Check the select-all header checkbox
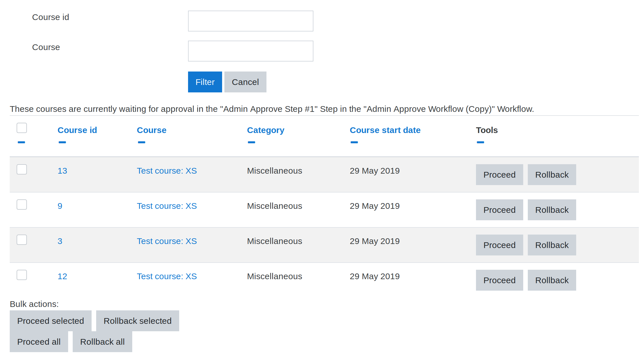This screenshot has width=644, height=361. pos(22,128)
